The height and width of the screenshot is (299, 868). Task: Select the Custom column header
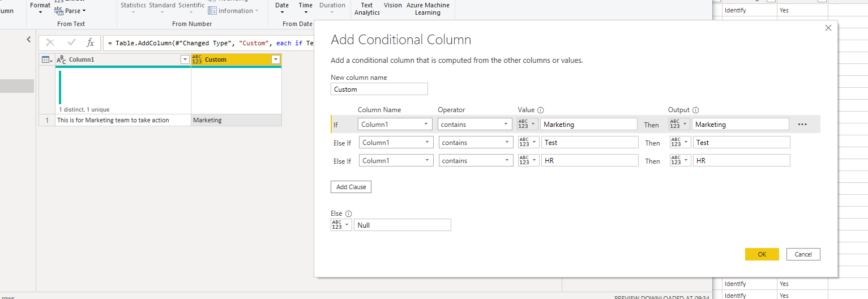[x=237, y=59]
